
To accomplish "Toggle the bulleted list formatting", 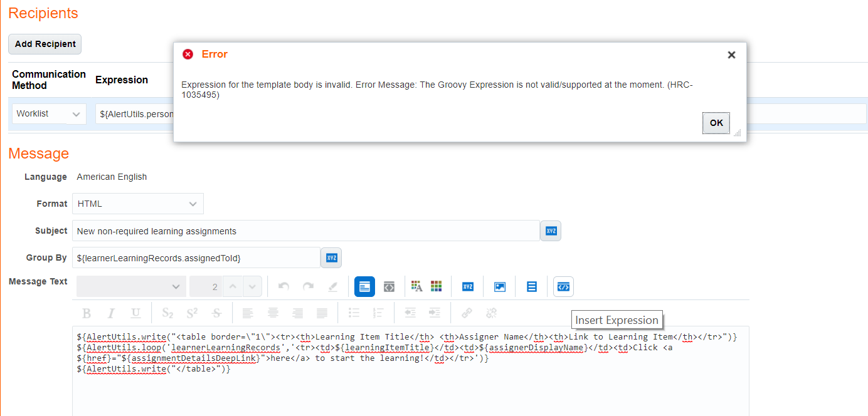I will [x=354, y=313].
